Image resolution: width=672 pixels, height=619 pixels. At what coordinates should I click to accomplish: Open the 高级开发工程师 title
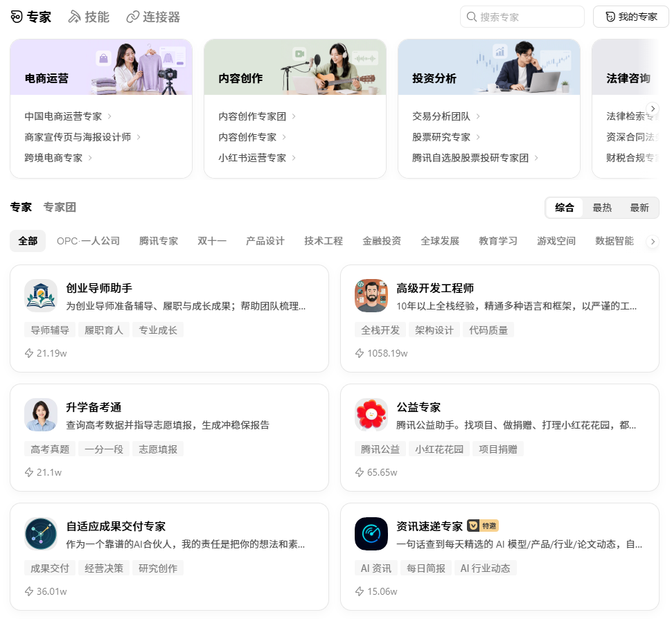435,288
